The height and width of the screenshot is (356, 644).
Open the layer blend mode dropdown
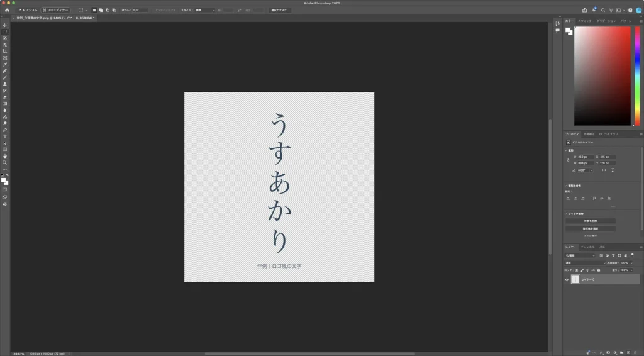pos(586,263)
